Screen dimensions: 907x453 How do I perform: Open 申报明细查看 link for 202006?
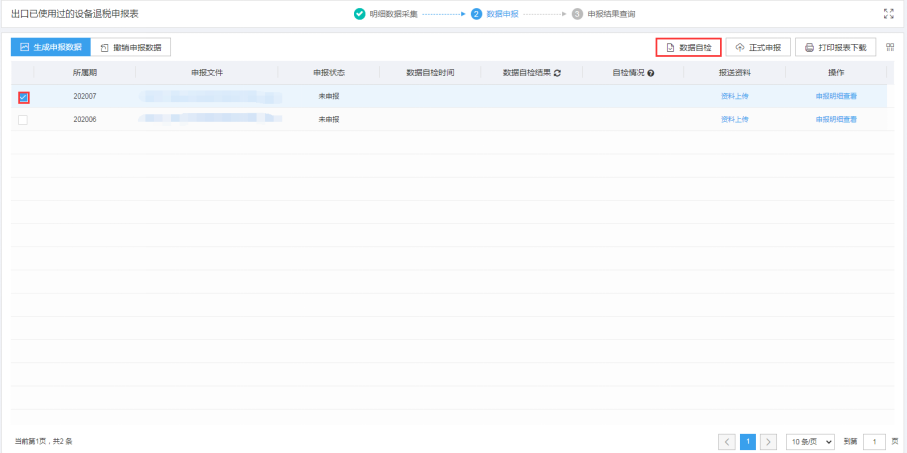(x=836, y=119)
